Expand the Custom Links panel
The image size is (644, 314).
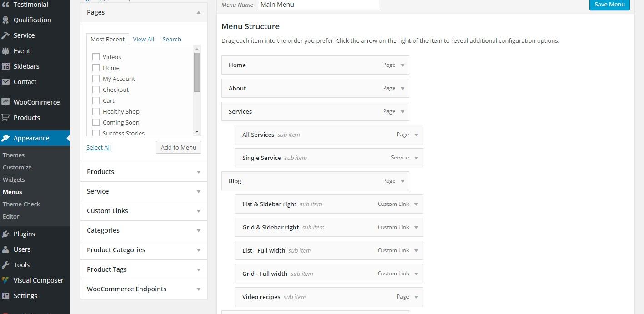(144, 211)
